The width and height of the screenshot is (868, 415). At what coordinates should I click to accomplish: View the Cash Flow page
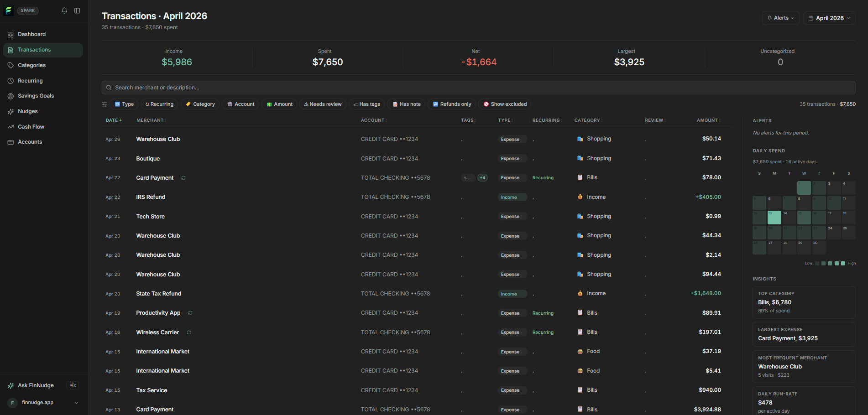tap(43, 127)
